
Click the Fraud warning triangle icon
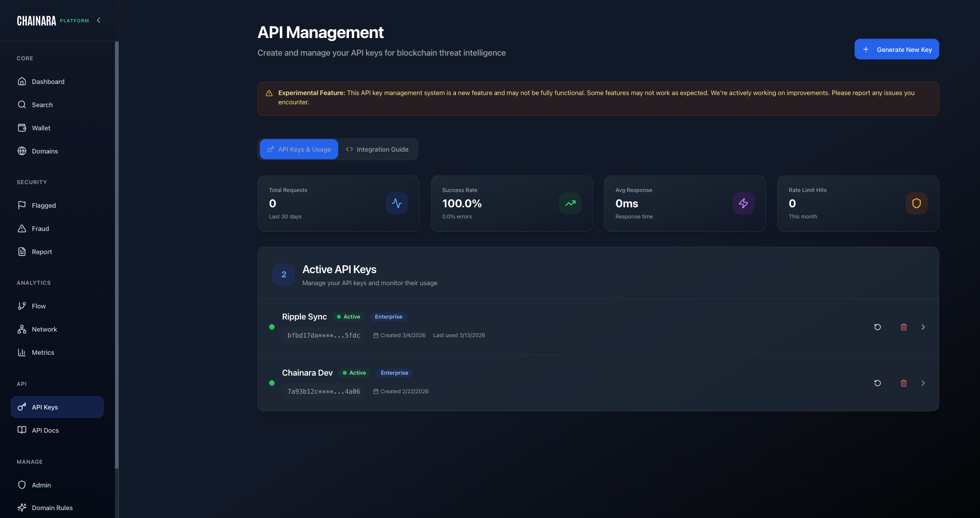(22, 229)
